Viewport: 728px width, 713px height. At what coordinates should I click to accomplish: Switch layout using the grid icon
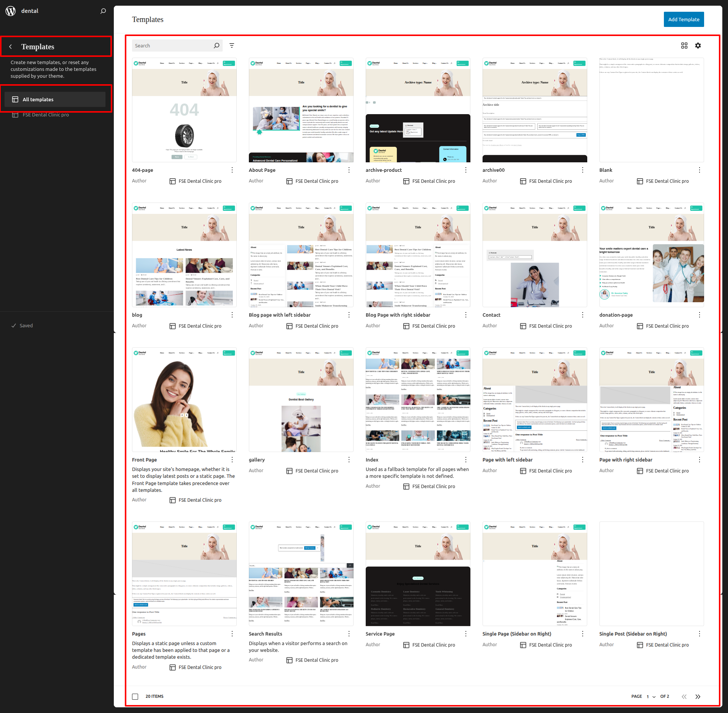(684, 46)
